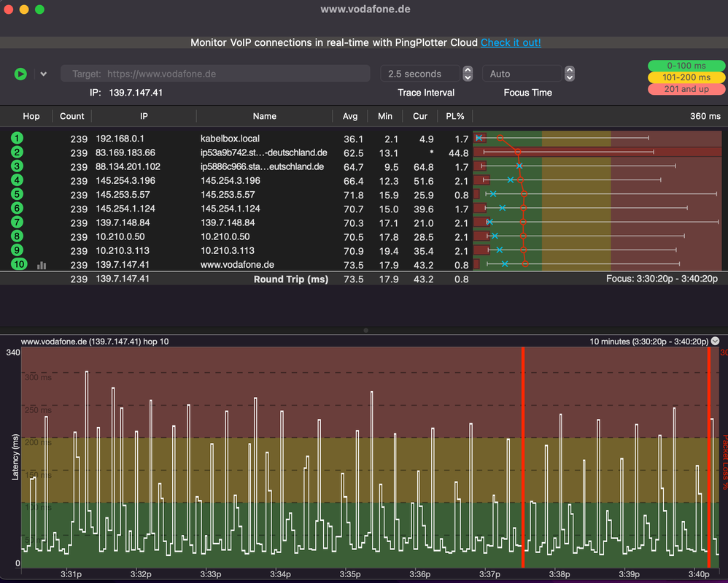Select the 10.210.0.50 IP cell

120,236
